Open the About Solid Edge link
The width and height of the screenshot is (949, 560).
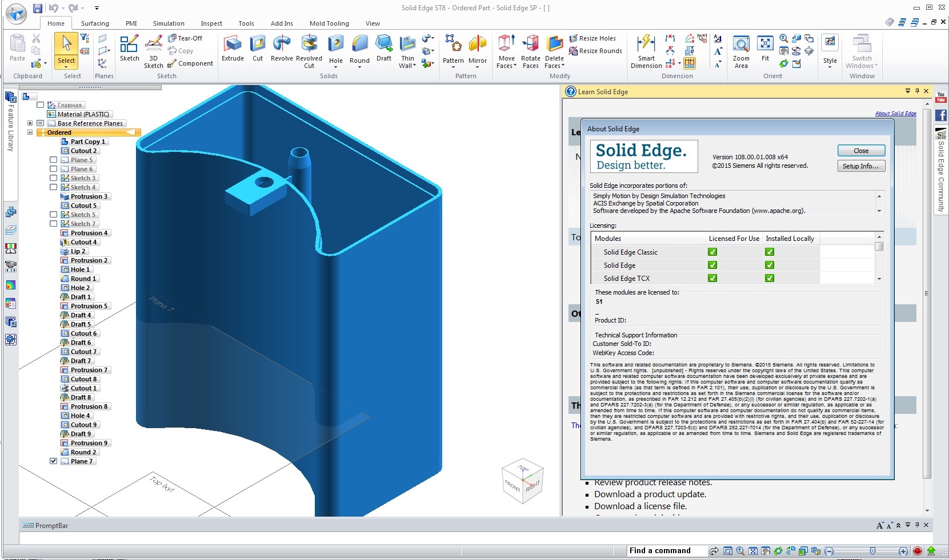895,114
